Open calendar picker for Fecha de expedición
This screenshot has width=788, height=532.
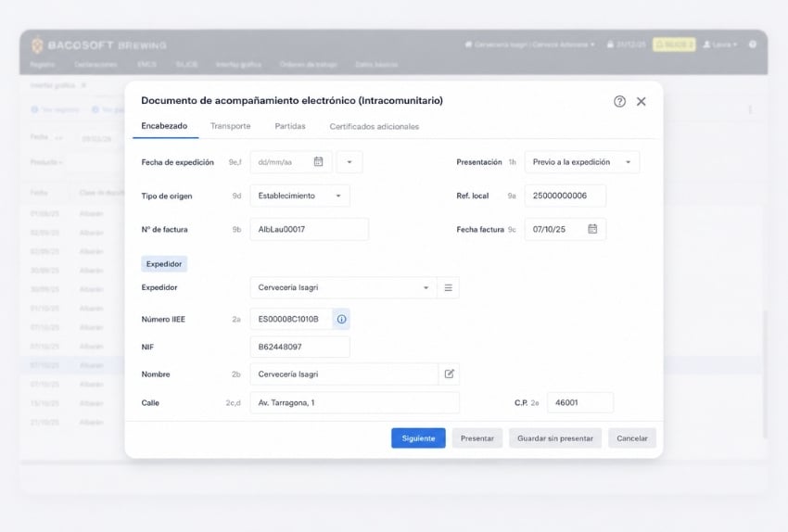tap(318, 162)
